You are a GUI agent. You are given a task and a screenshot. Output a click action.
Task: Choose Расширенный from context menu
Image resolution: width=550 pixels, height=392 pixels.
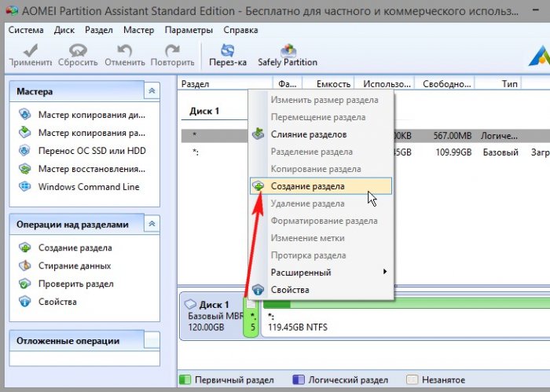[x=321, y=272]
